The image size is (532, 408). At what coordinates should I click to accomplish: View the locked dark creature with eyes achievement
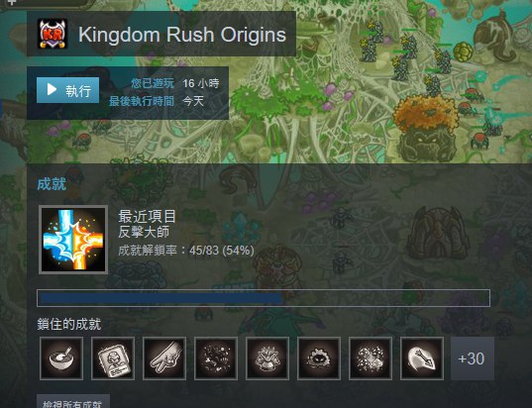(319, 358)
